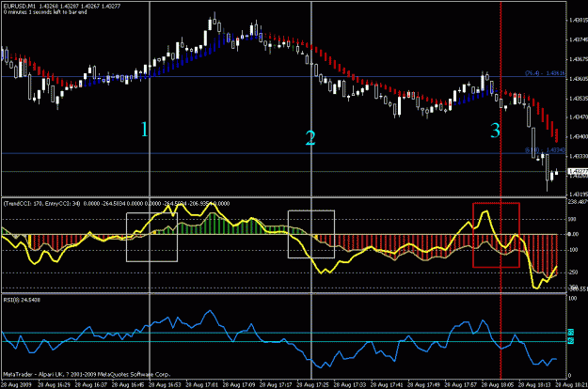Click price scale value 1.43605
The width and height of the screenshot is (588, 389).
click(578, 79)
